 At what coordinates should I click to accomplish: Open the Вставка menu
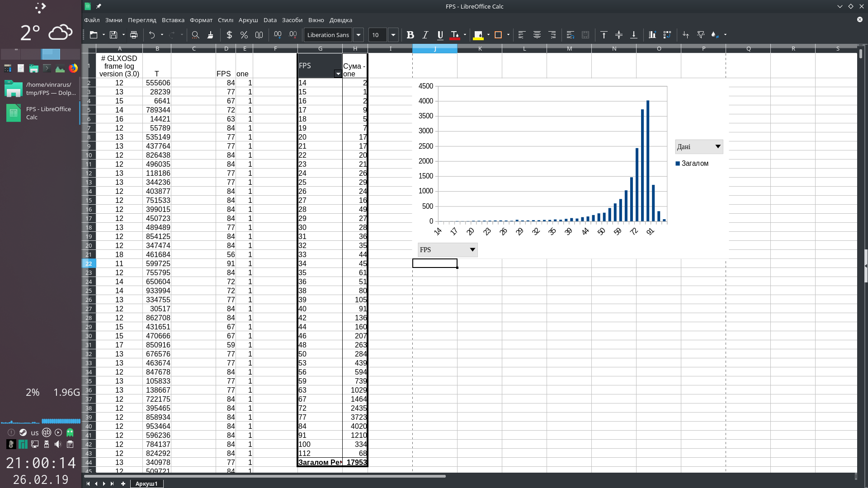coord(173,20)
